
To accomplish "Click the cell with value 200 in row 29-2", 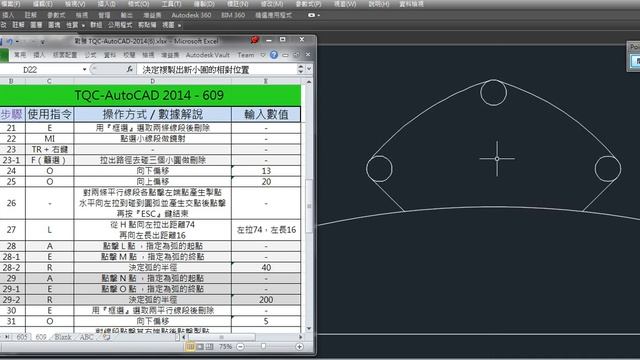I will coord(266,300).
